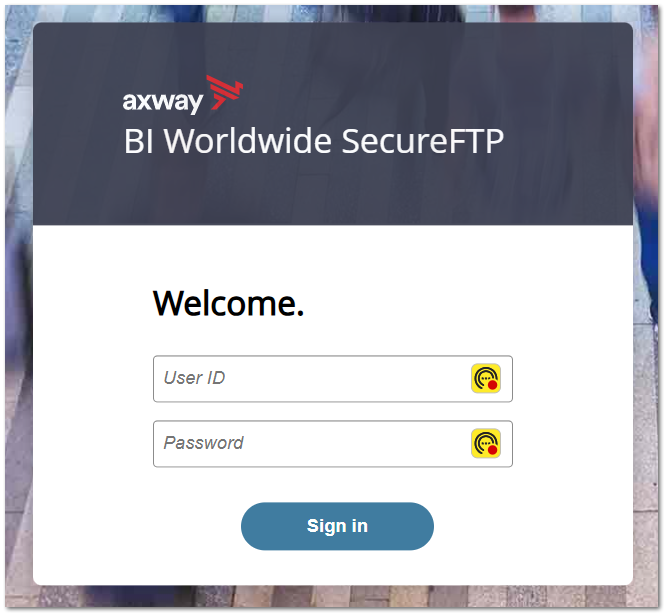
Task: Click the axway wordmark text
Action: pos(163,102)
